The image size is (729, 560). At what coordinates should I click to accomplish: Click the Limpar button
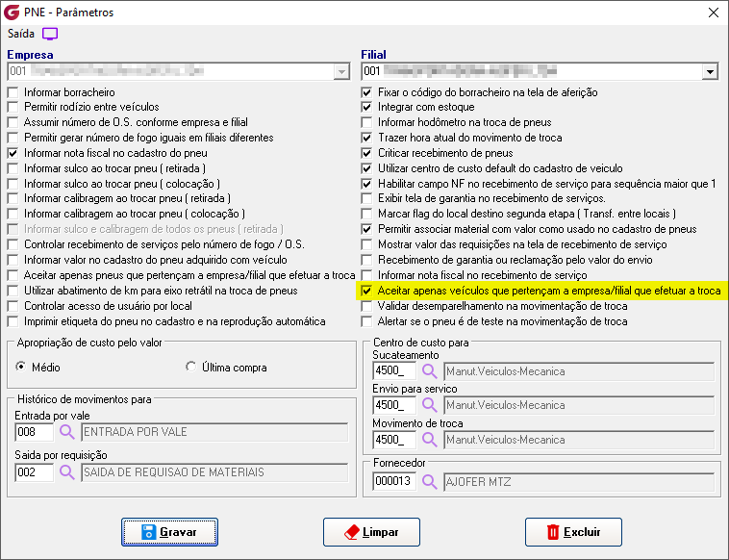[x=371, y=532]
